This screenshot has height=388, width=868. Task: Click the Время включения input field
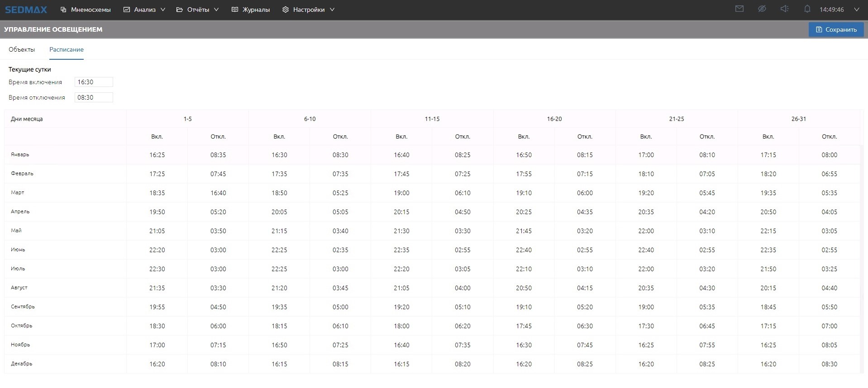click(x=94, y=82)
